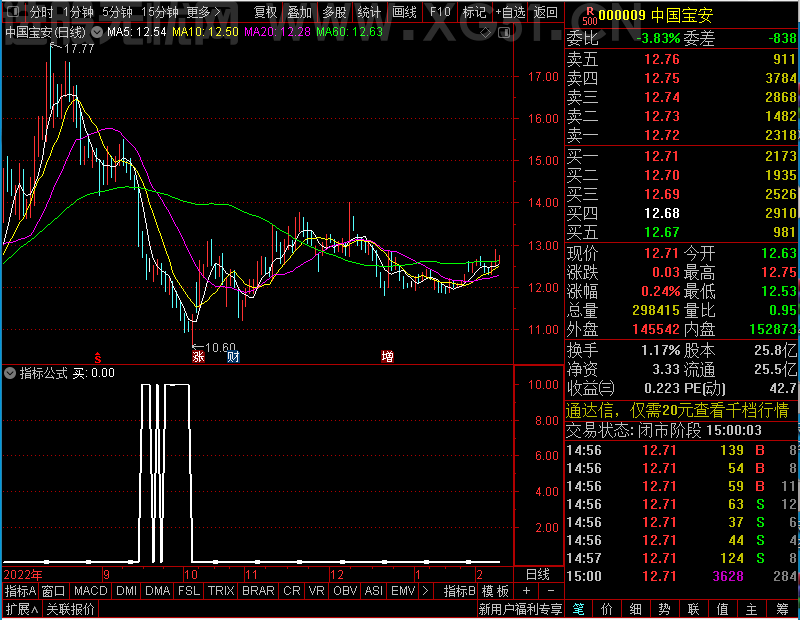Select the 窗口 tab
The width and height of the screenshot is (800, 620).
pyautogui.click(x=54, y=591)
